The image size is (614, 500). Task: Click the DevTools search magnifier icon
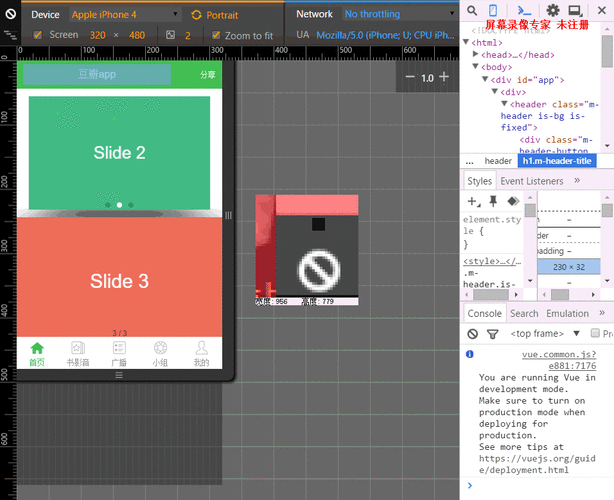[471, 11]
